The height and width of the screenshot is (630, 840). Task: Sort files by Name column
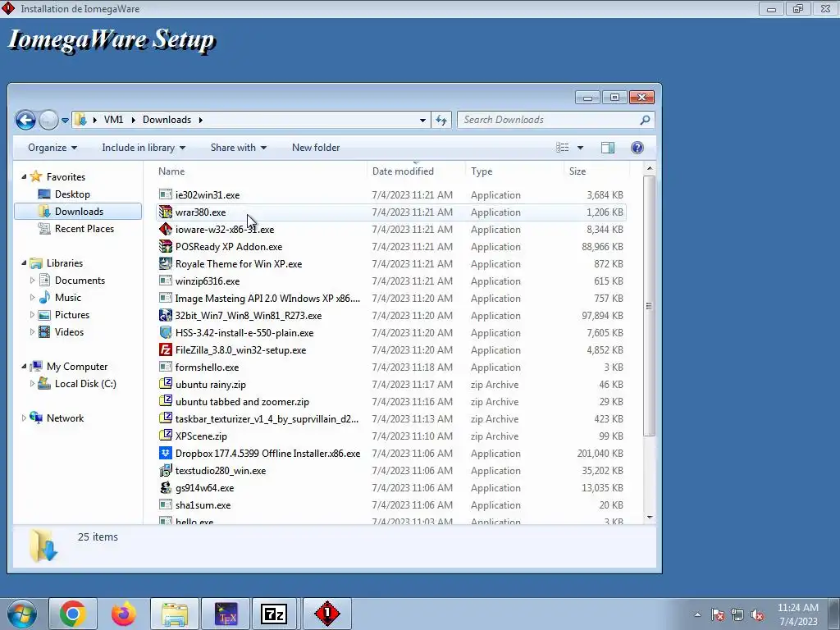[x=171, y=171]
